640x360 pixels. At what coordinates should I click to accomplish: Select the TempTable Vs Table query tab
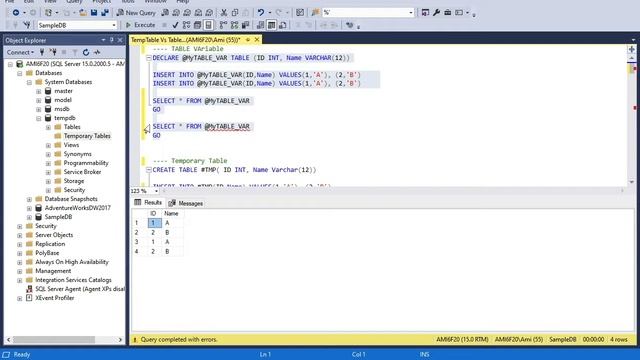click(x=186, y=40)
